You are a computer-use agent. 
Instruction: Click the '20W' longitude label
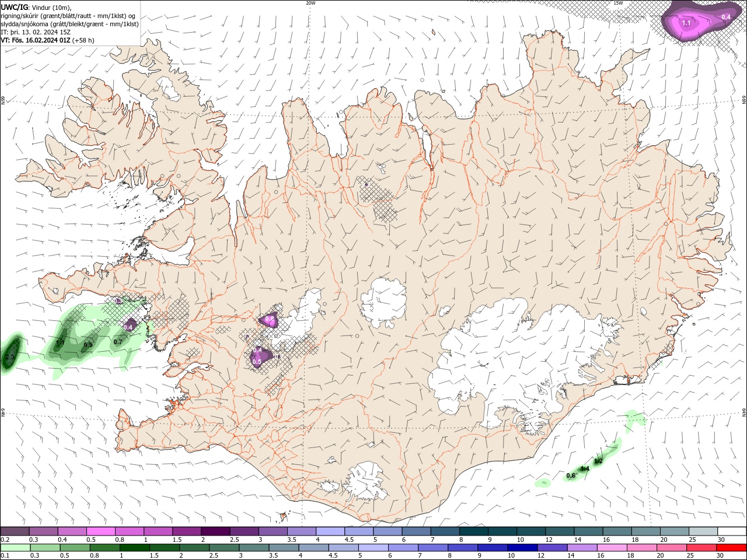click(x=310, y=3)
